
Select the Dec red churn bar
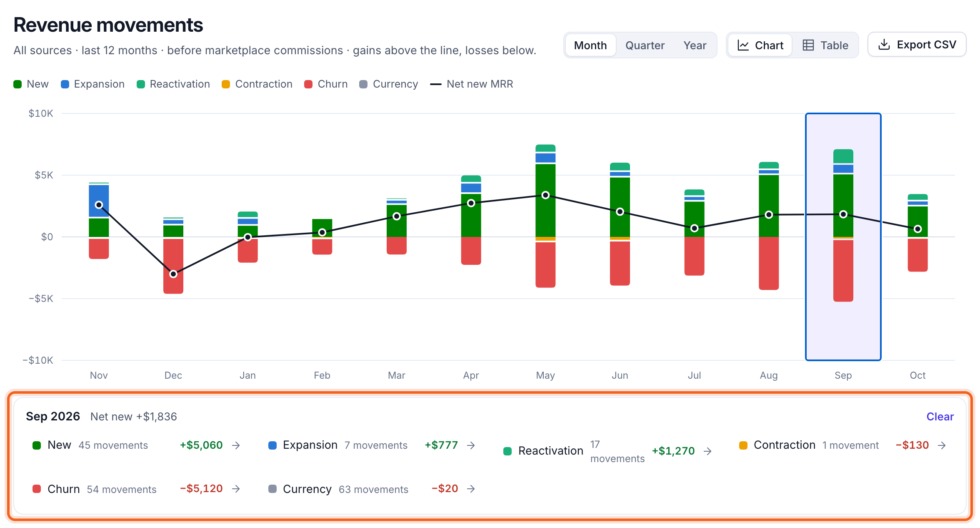tap(173, 266)
